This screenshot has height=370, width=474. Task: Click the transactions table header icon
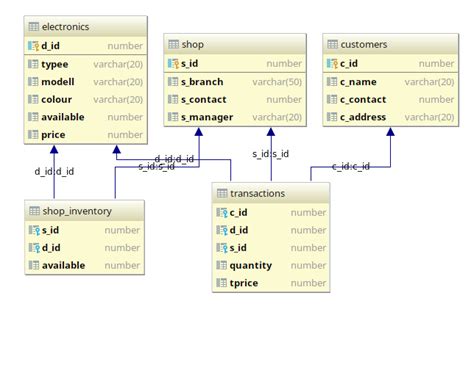point(222,193)
